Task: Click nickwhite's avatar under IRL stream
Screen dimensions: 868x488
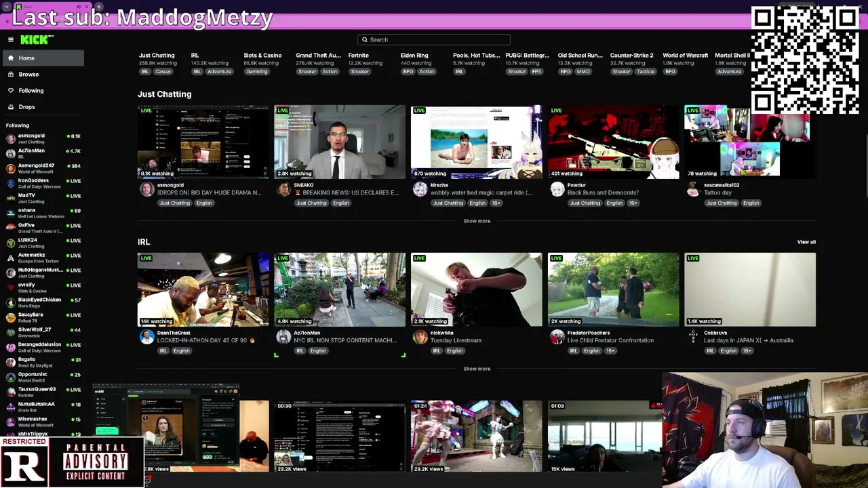Action: click(420, 338)
